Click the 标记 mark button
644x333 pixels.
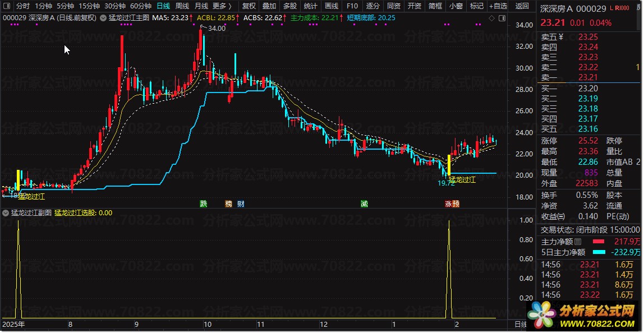click(x=477, y=6)
